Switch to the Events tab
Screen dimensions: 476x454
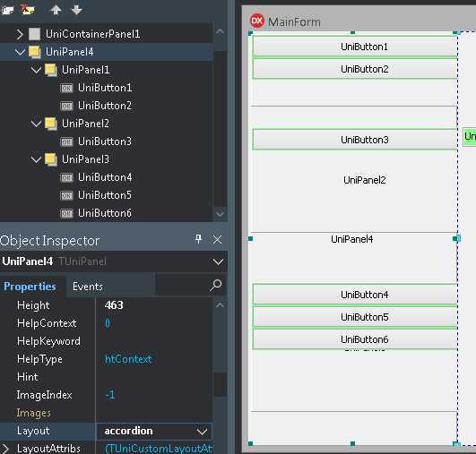tap(88, 287)
